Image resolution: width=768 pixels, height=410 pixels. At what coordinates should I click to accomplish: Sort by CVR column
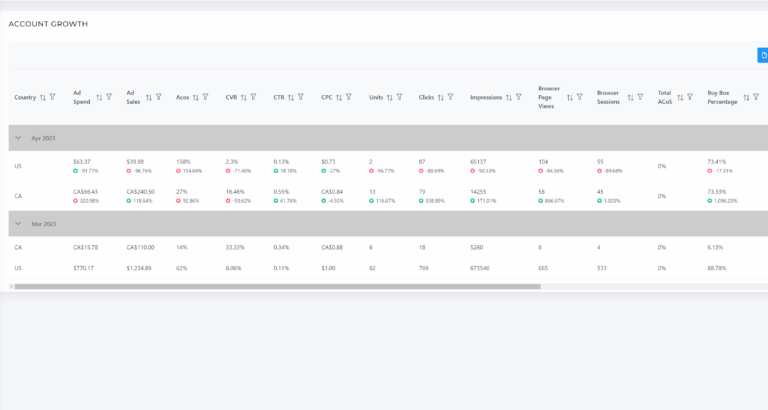click(243, 97)
